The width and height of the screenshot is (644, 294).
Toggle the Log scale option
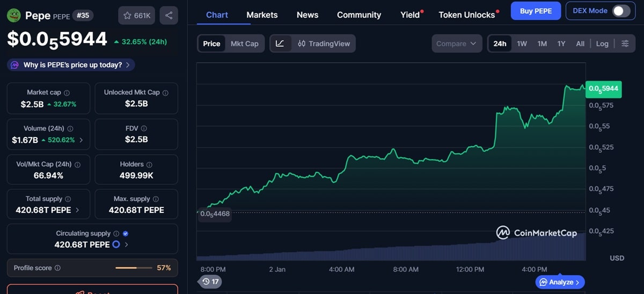602,44
